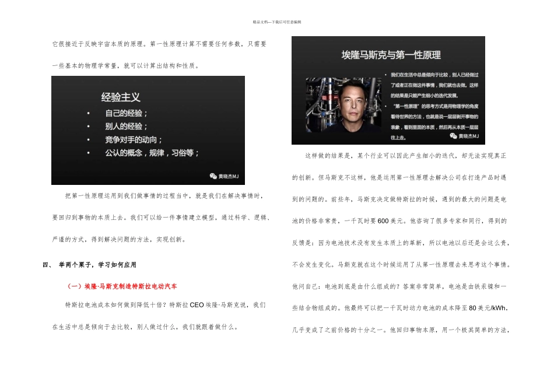Click the line starting 要回归到事物的本质上去
Screen dimensions: 554x392
(162, 218)
